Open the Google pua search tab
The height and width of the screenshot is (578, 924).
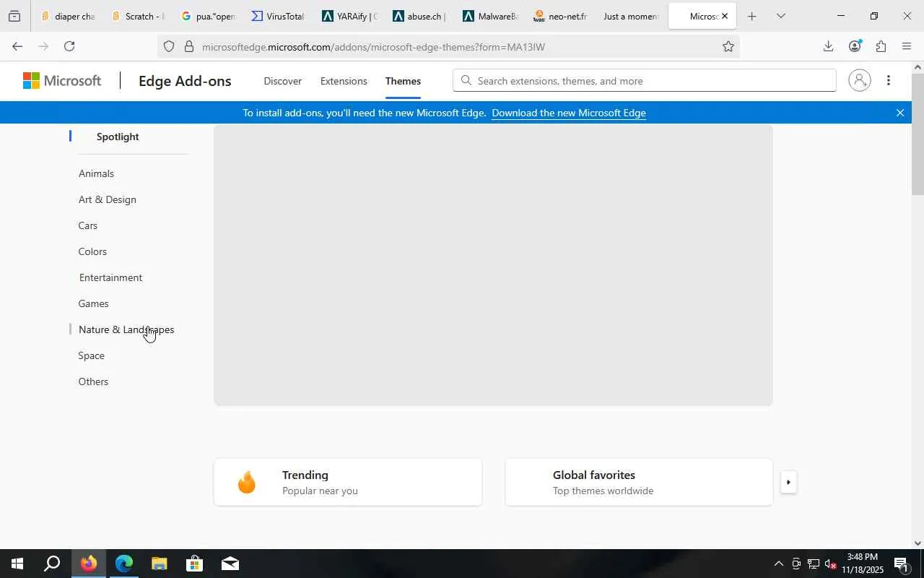tap(208, 16)
